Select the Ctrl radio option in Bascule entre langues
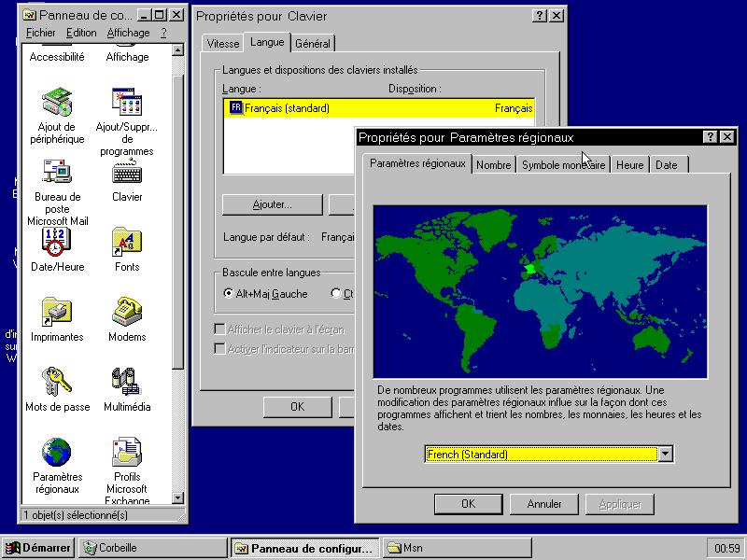 click(x=336, y=293)
